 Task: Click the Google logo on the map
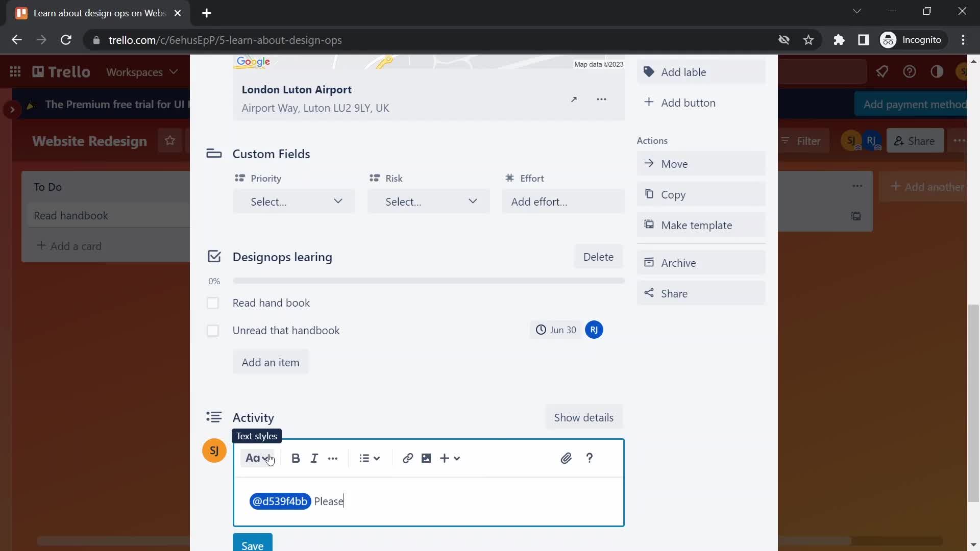coord(253,62)
